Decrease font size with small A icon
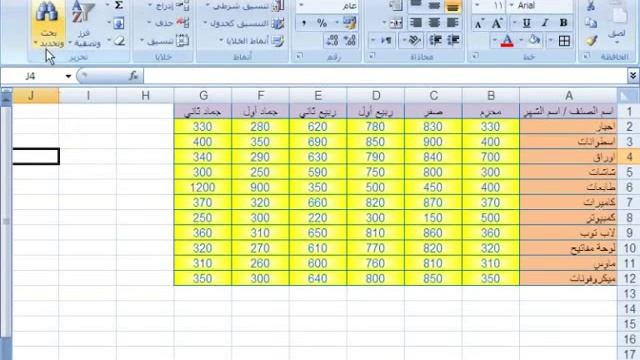The height and width of the screenshot is (360, 640). point(479,24)
